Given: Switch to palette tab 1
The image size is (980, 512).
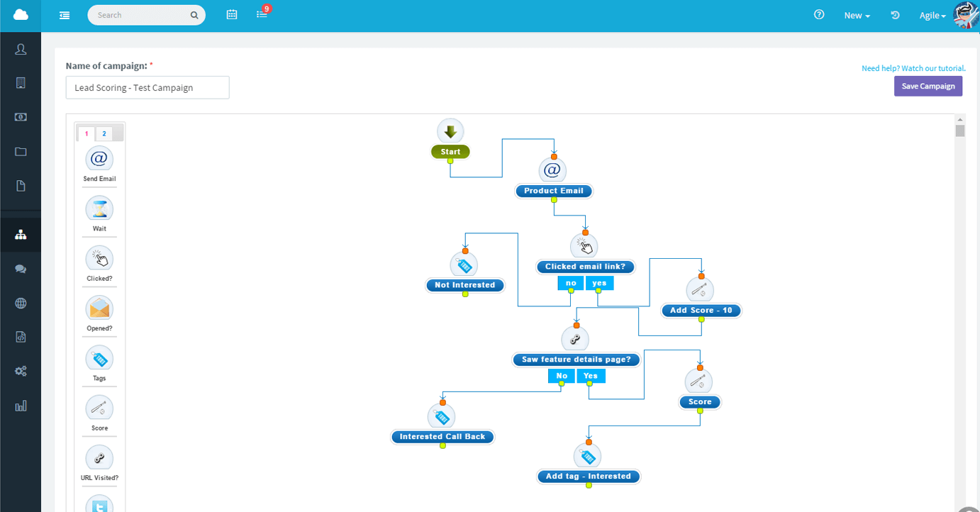Looking at the screenshot, I should (86, 133).
